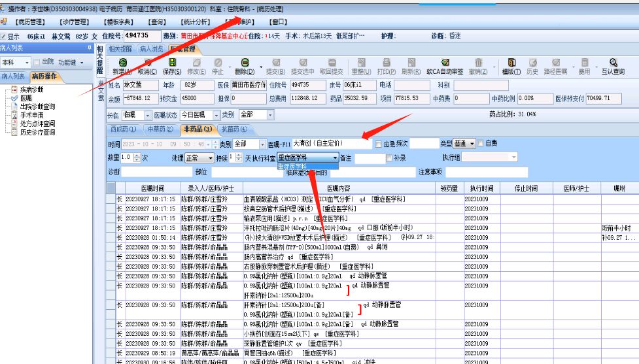
Task: Switch to the 病人浏览 tab
Action: coord(151,49)
